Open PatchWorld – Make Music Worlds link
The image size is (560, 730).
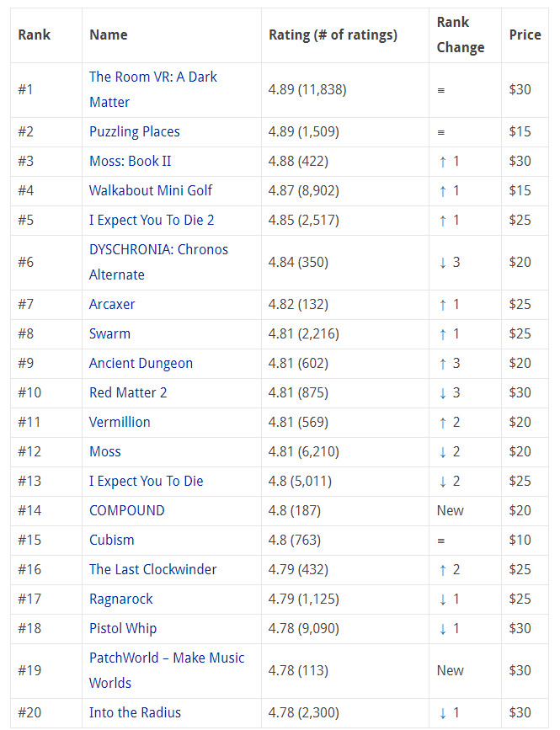(x=167, y=670)
